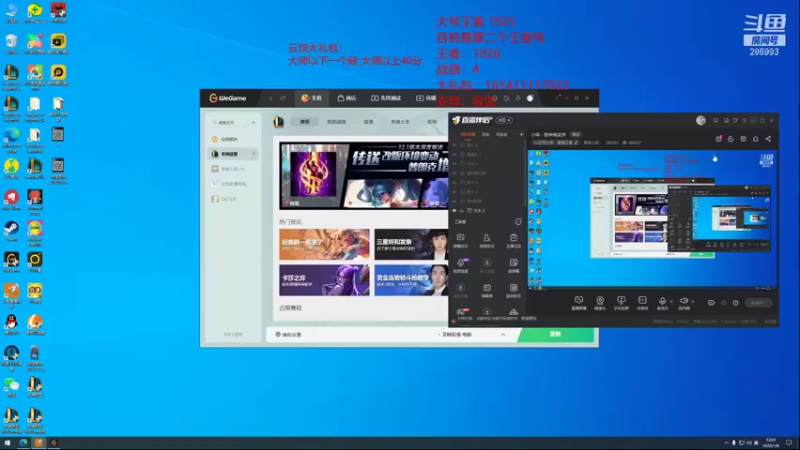The height and width of the screenshot is (450, 800).
Task: Expand server list chevron beside 更新
Action: tap(503, 335)
